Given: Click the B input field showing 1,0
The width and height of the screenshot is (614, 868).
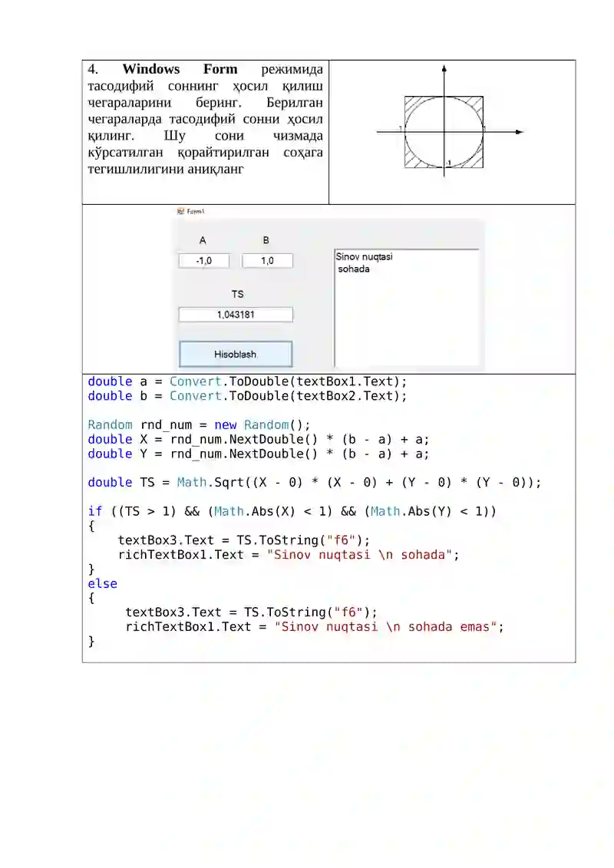Looking at the screenshot, I should tap(267, 261).
